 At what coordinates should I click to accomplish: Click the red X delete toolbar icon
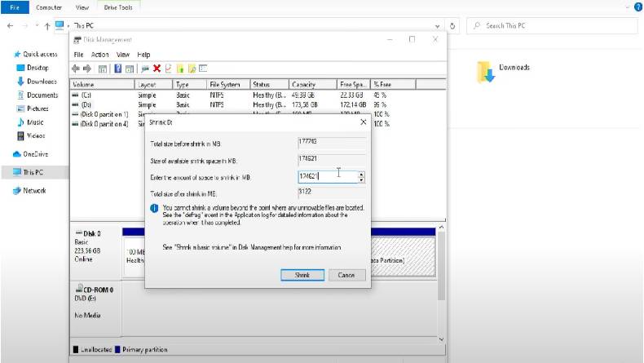tap(157, 69)
